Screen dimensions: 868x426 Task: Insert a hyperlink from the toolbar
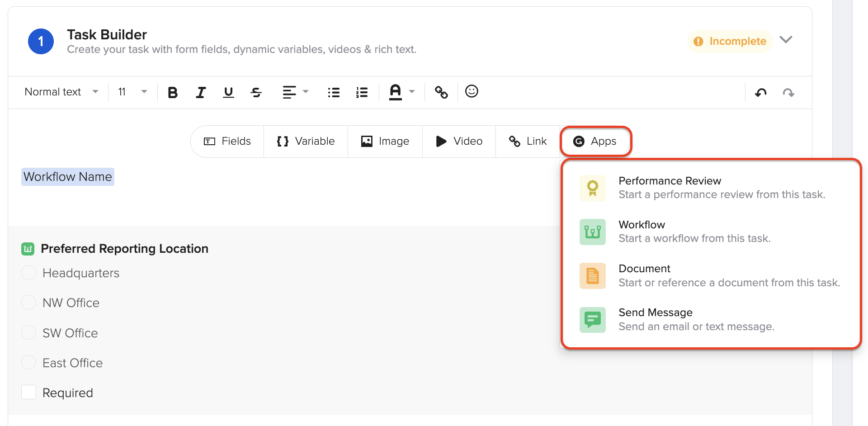pos(441,92)
